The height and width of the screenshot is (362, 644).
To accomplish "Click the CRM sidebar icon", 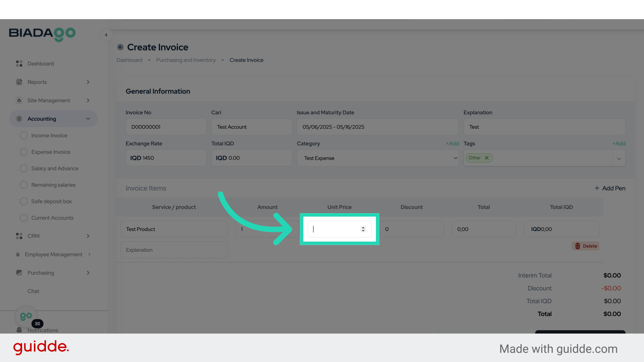I will (19, 236).
